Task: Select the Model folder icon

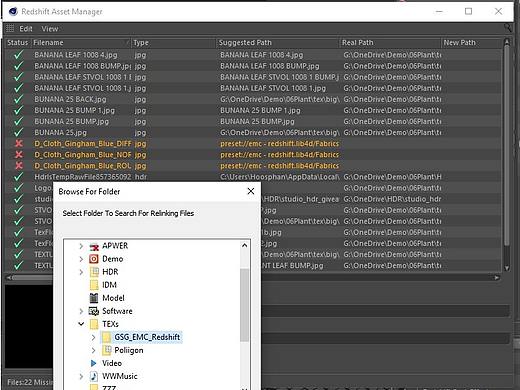Action: [94, 298]
